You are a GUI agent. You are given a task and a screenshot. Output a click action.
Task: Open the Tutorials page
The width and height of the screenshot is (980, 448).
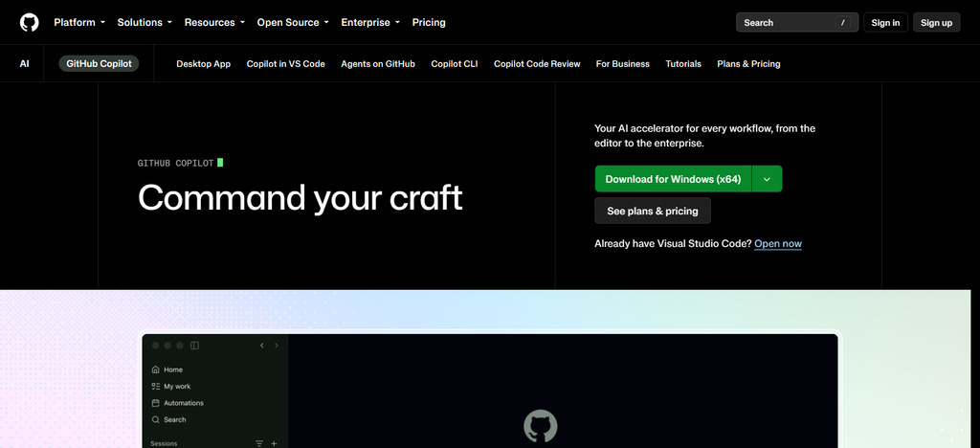683,64
